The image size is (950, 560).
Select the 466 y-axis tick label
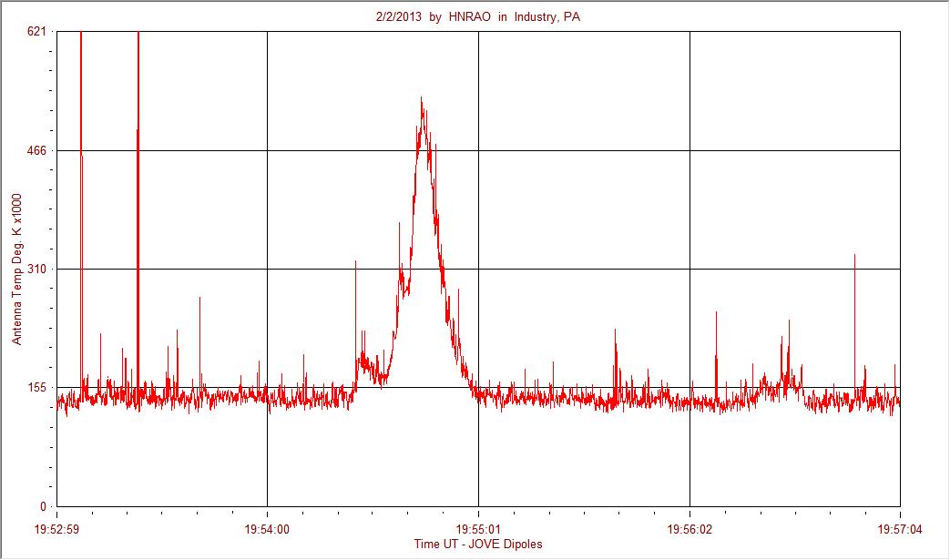tap(36, 150)
